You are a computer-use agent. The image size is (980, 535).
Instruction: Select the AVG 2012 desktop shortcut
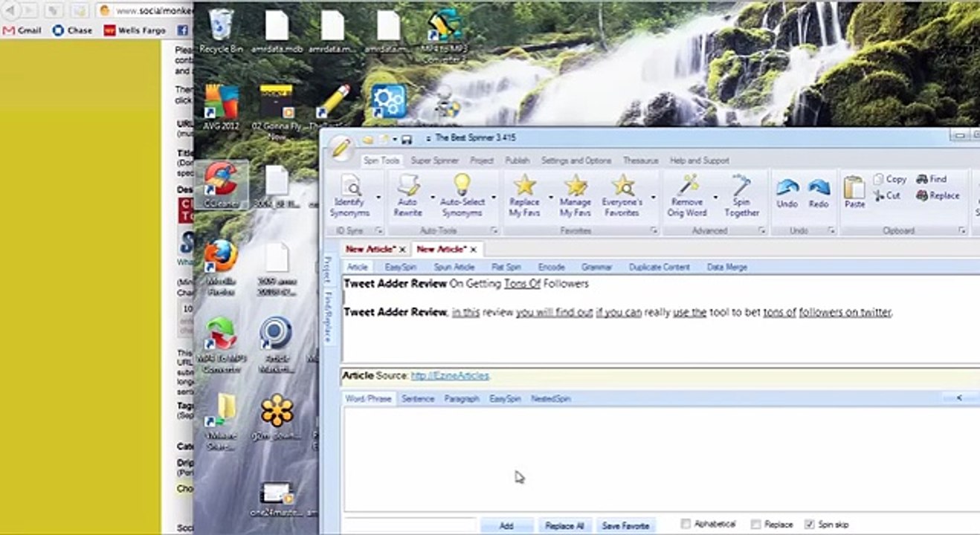[x=221, y=108]
